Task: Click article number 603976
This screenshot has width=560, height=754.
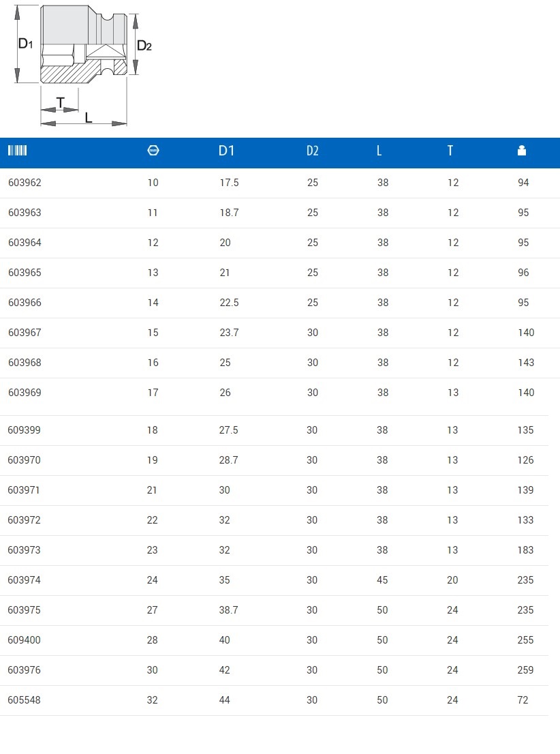Action: click(24, 670)
